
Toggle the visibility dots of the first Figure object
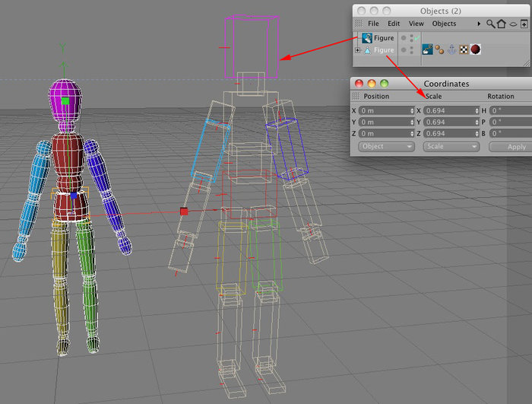click(x=412, y=38)
